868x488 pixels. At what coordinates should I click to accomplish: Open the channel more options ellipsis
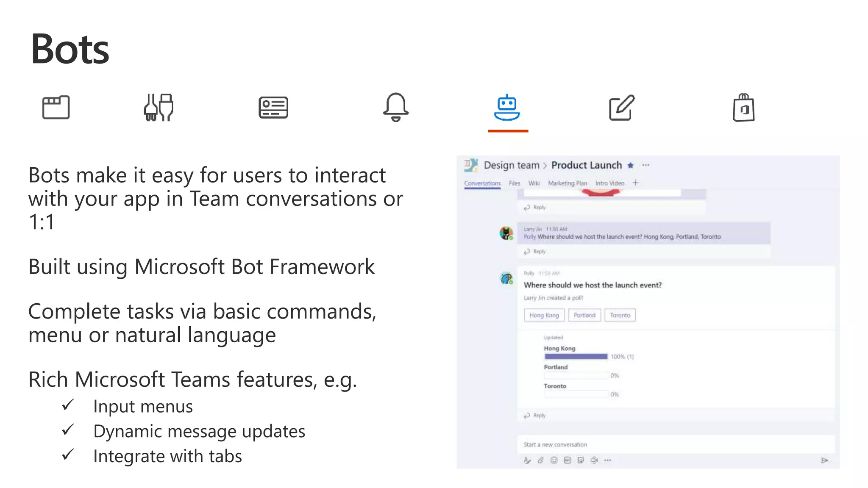click(645, 165)
